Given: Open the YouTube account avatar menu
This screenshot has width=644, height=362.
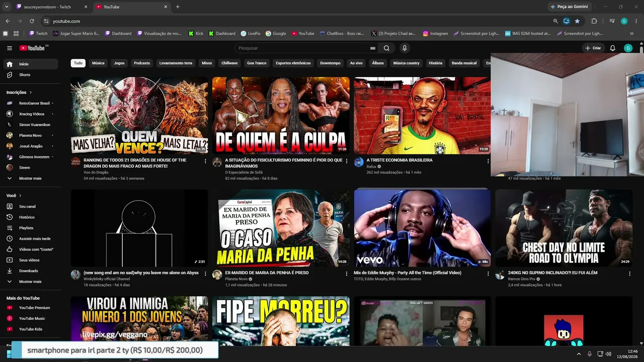Looking at the screenshot, I should (628, 48).
